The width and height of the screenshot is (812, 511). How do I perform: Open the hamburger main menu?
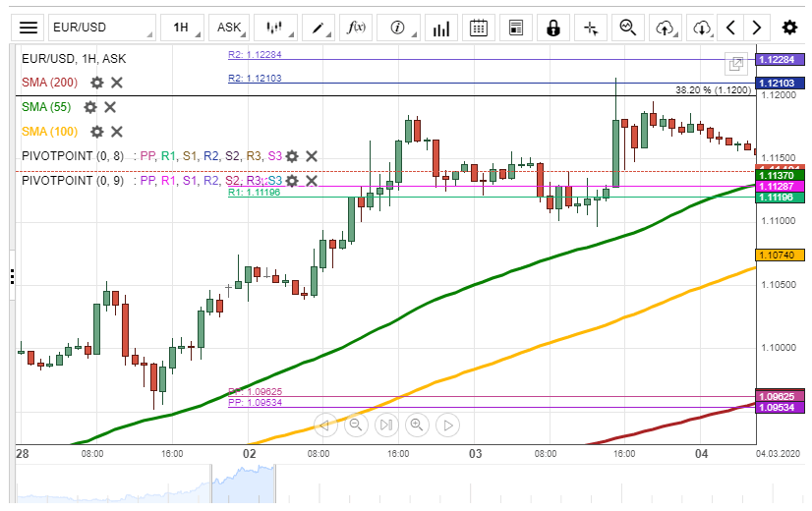coord(30,28)
